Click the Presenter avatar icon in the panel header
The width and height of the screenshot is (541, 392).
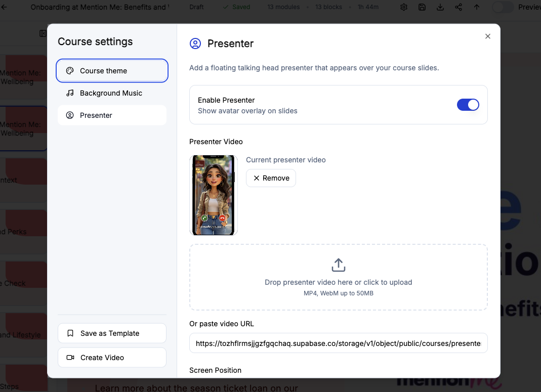click(x=195, y=43)
